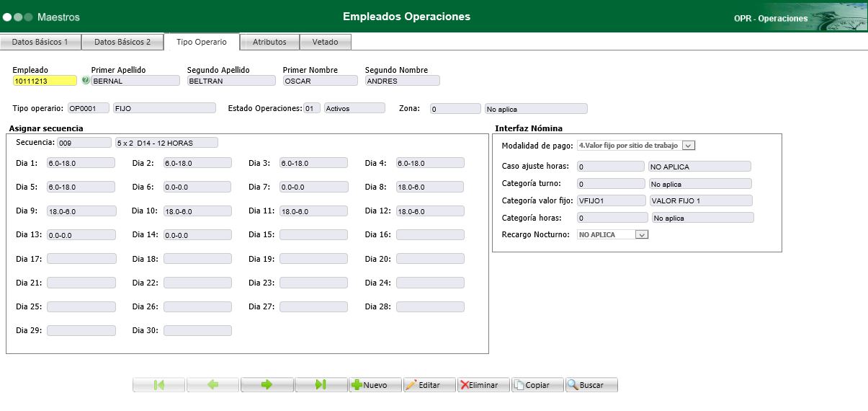Click the three dots Maestros logo
868x411 pixels.
click(18, 17)
